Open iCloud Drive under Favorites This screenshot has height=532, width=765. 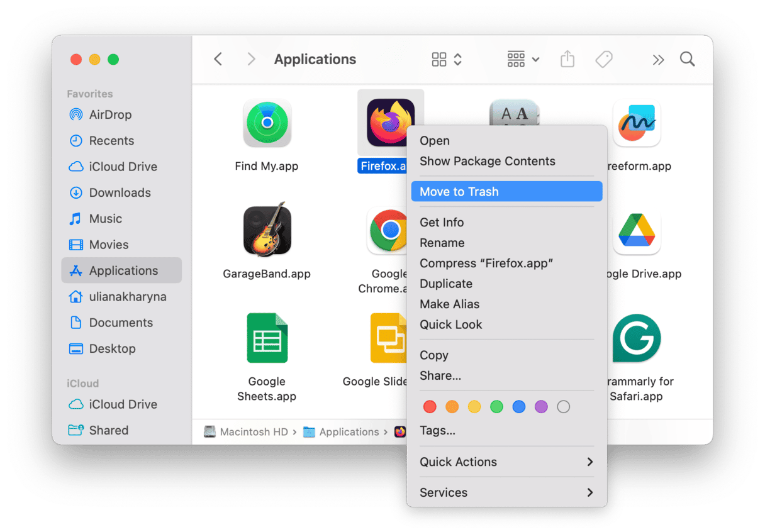pyautogui.click(x=121, y=167)
